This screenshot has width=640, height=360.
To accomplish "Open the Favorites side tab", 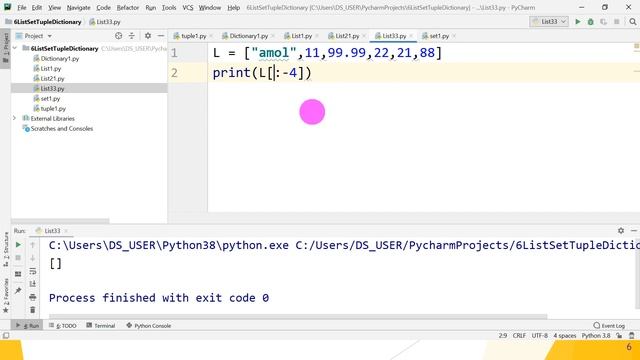I will pos(6,295).
